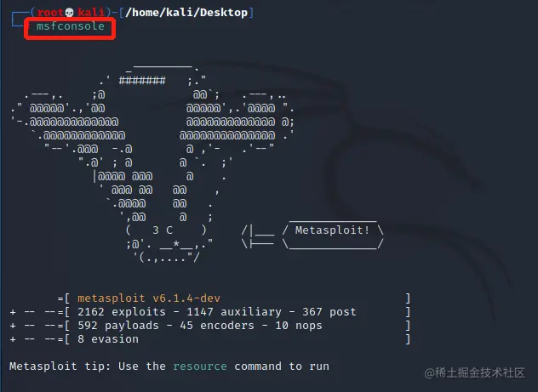Click the ####### line atop the ASCII art
The image size is (538, 392).
coord(142,81)
